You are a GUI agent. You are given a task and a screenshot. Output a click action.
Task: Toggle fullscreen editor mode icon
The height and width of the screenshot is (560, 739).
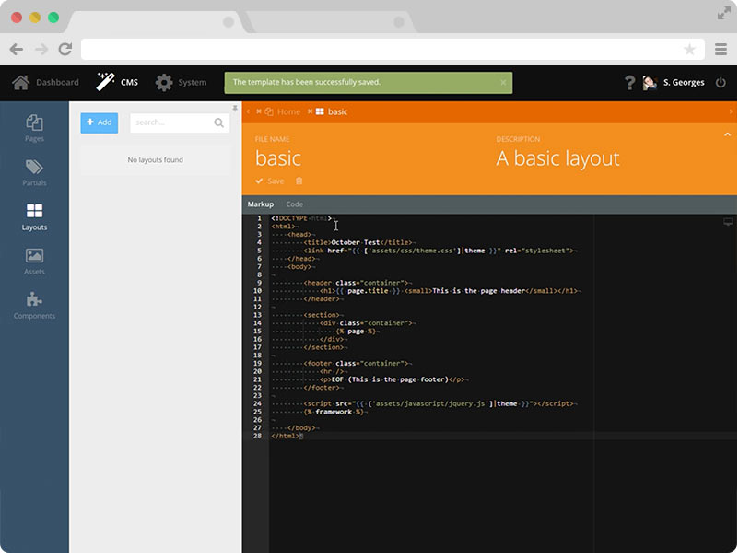pyautogui.click(x=728, y=222)
